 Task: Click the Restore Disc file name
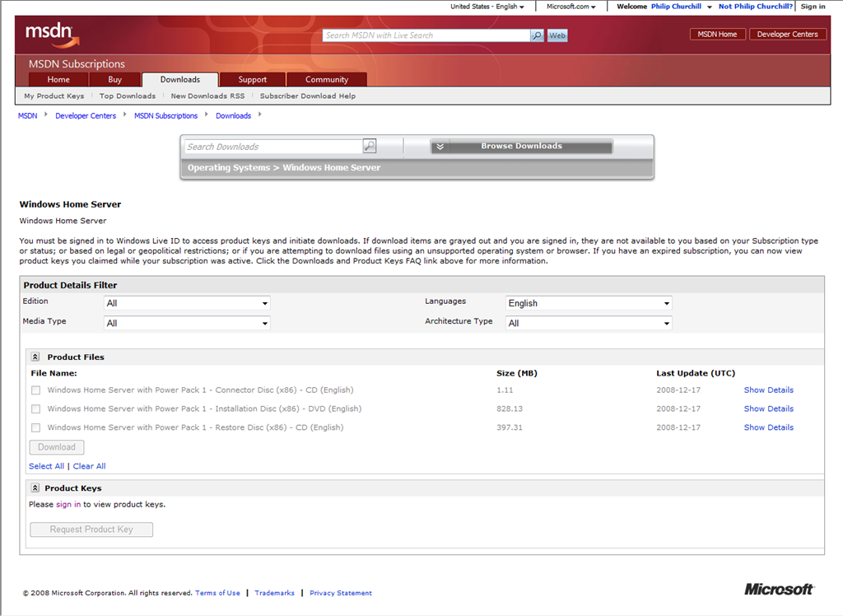point(195,427)
